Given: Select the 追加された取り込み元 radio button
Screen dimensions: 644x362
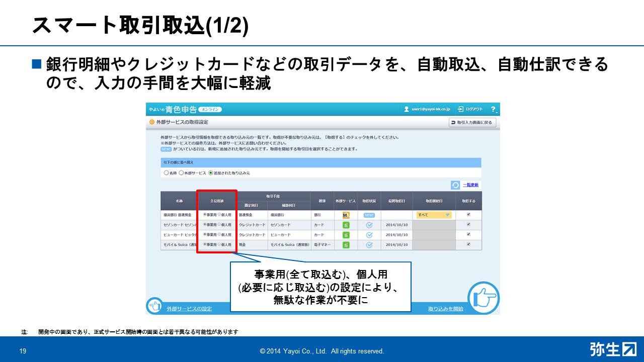Looking at the screenshot, I should click(211, 173).
